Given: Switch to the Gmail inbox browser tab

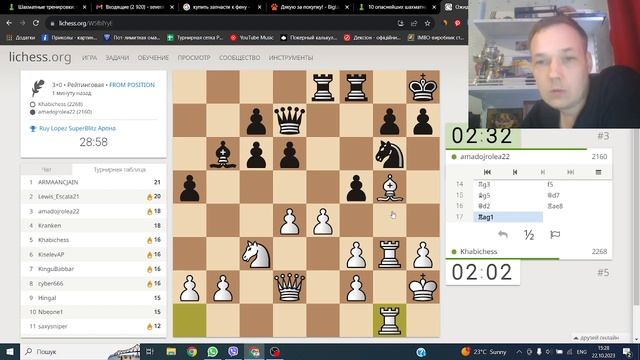Looking at the screenshot, I should click(x=135, y=7).
